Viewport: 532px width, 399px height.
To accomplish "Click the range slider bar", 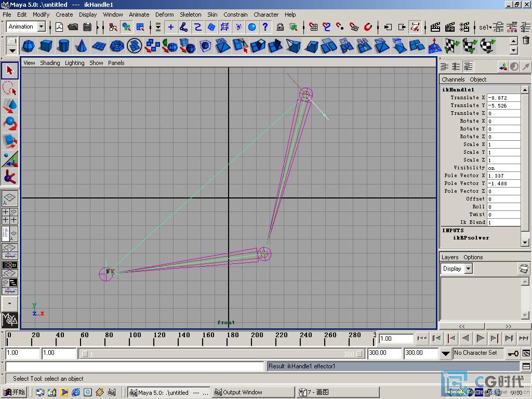I will 222,354.
